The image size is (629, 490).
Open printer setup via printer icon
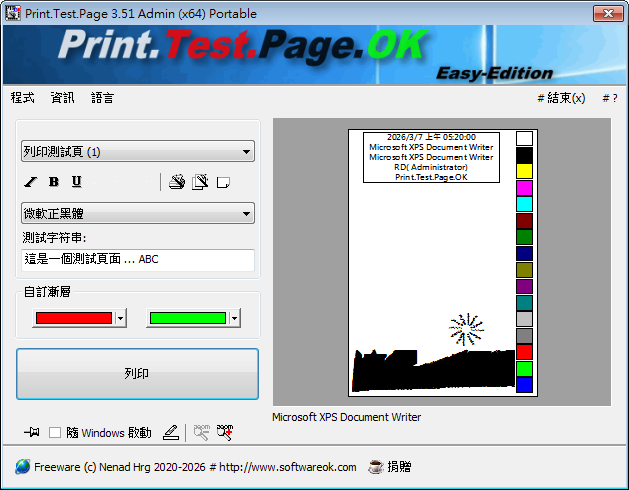tap(177, 182)
